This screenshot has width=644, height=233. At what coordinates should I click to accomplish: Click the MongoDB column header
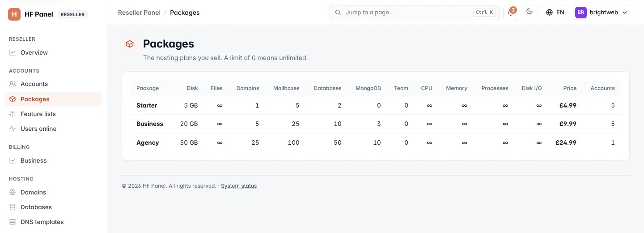pyautogui.click(x=368, y=88)
